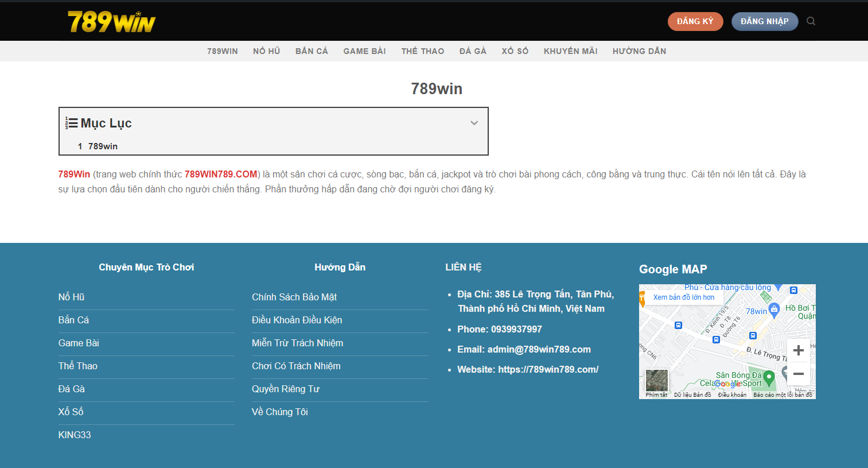Zoom in on the Google map
868x468 pixels.
798,350
